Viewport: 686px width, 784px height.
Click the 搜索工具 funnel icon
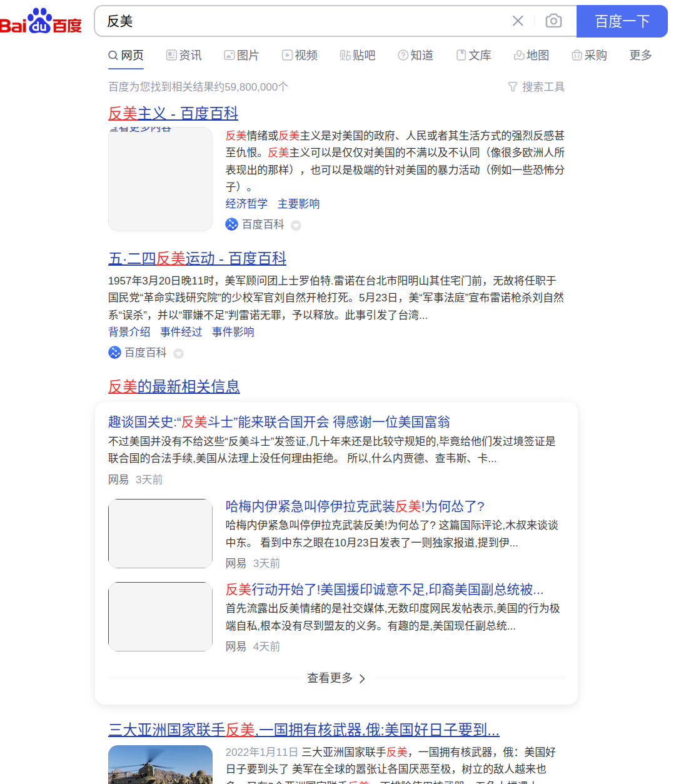point(513,87)
